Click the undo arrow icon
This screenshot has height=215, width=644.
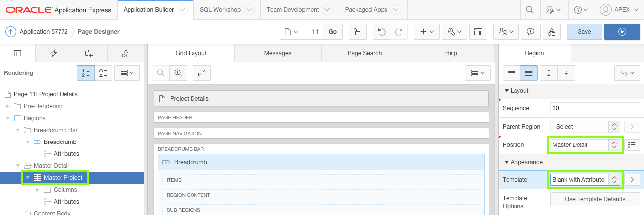pyautogui.click(x=381, y=32)
